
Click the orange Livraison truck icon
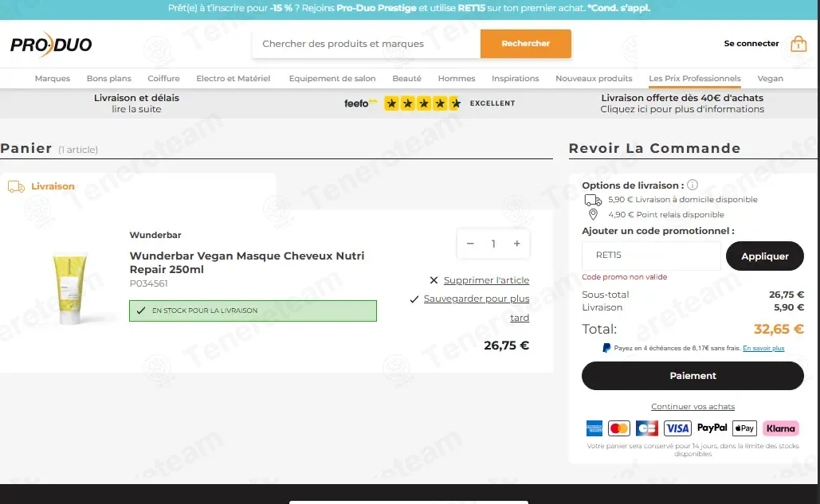[16, 186]
